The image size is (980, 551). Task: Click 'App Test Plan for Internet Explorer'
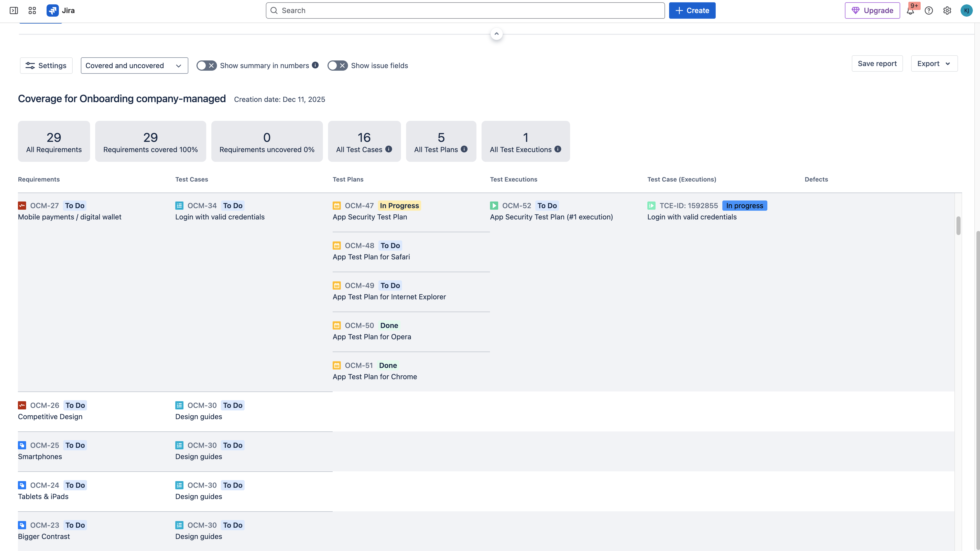[x=389, y=297]
